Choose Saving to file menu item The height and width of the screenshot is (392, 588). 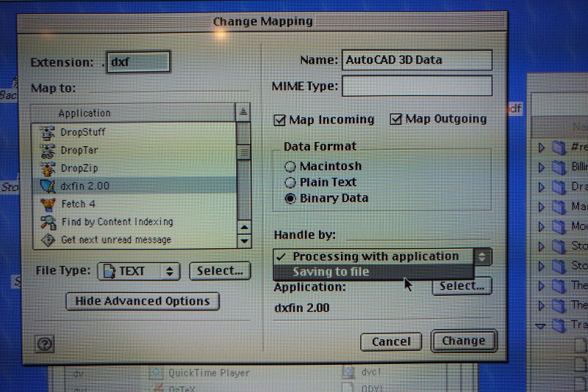click(374, 272)
